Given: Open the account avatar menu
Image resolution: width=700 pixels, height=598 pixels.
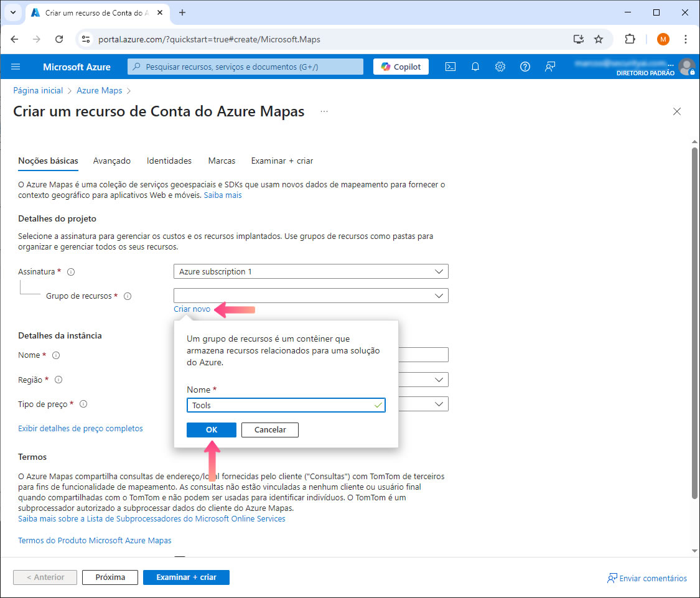Looking at the screenshot, I should point(686,67).
